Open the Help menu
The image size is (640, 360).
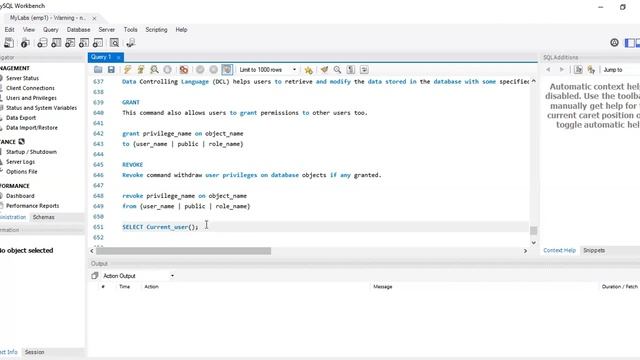point(181,30)
